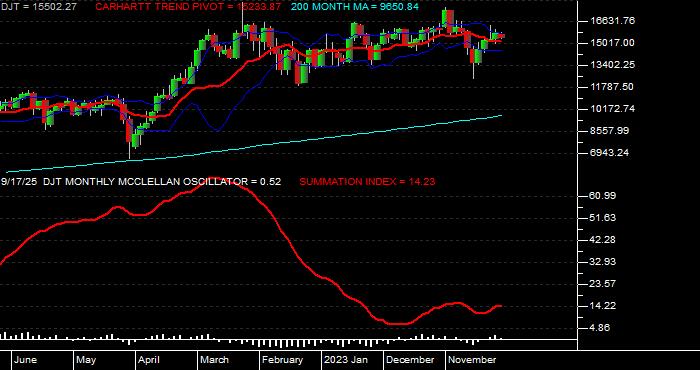Click the 32.93 oscillator axis value
The width and height of the screenshot is (700, 370).
coord(603,262)
